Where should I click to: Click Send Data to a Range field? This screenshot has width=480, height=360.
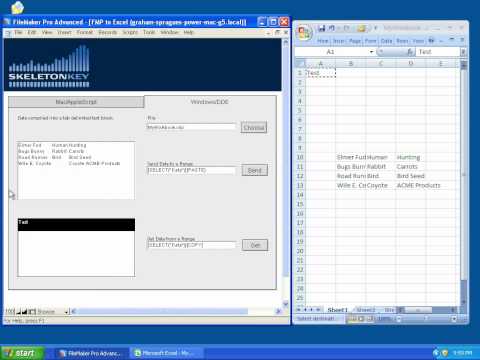point(191,170)
